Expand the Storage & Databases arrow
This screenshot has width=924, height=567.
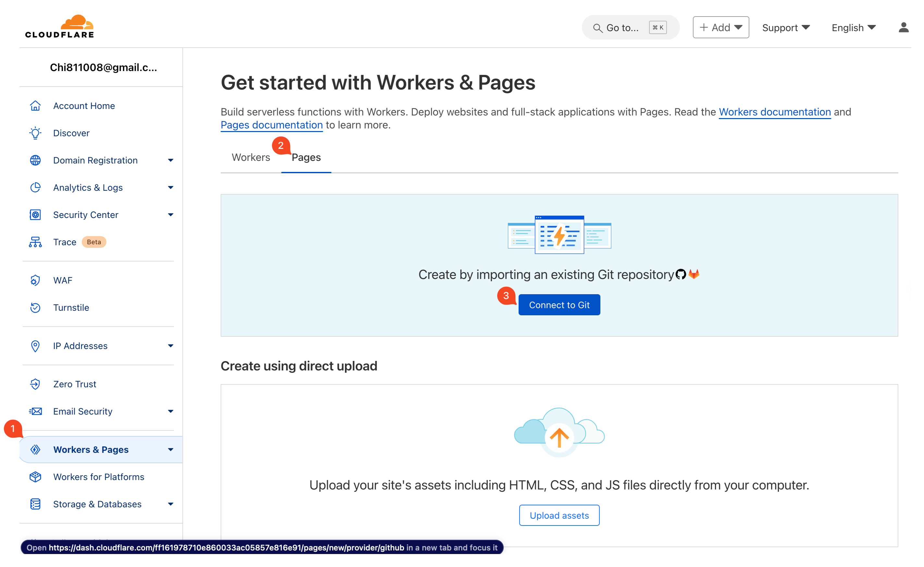pos(171,504)
